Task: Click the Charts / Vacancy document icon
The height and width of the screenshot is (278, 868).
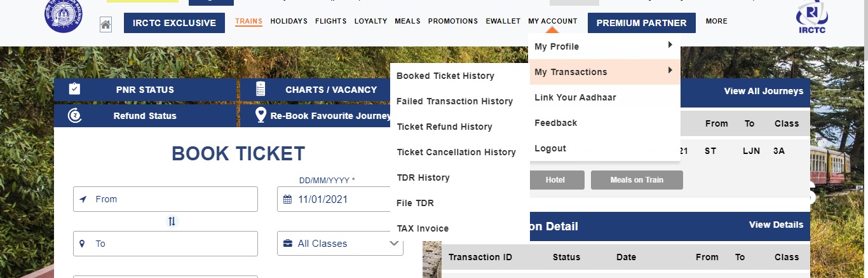Action: pos(261,89)
